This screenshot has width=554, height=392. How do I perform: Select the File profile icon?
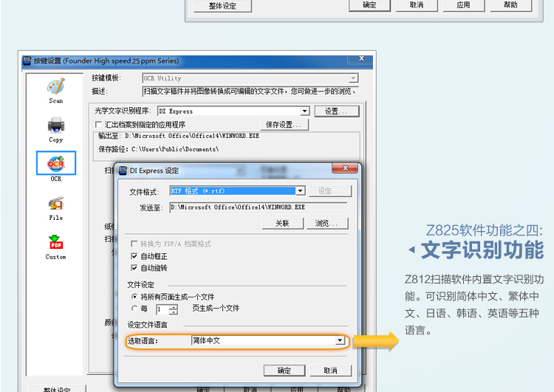tap(56, 203)
